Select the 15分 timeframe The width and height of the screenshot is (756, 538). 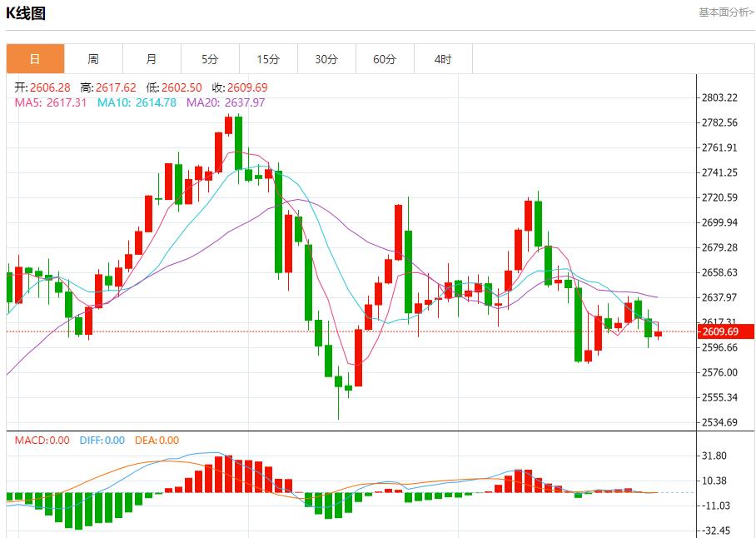pos(268,58)
